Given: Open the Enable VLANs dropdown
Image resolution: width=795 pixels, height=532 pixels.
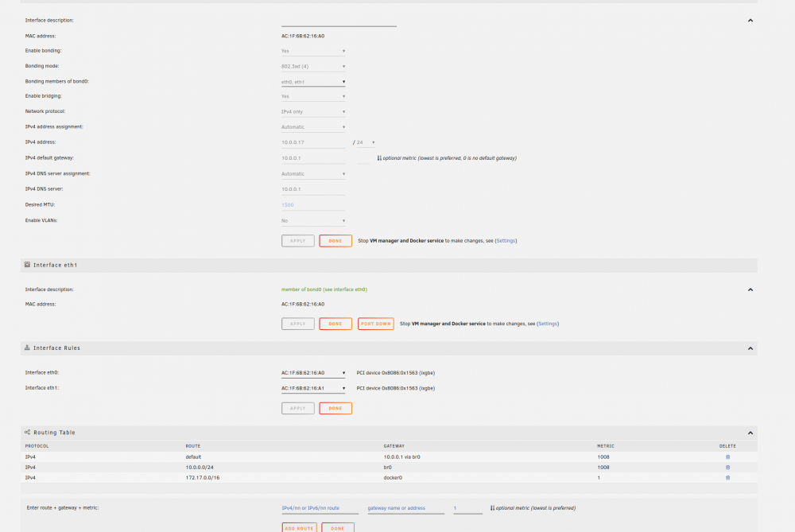Looking at the screenshot, I should point(313,220).
